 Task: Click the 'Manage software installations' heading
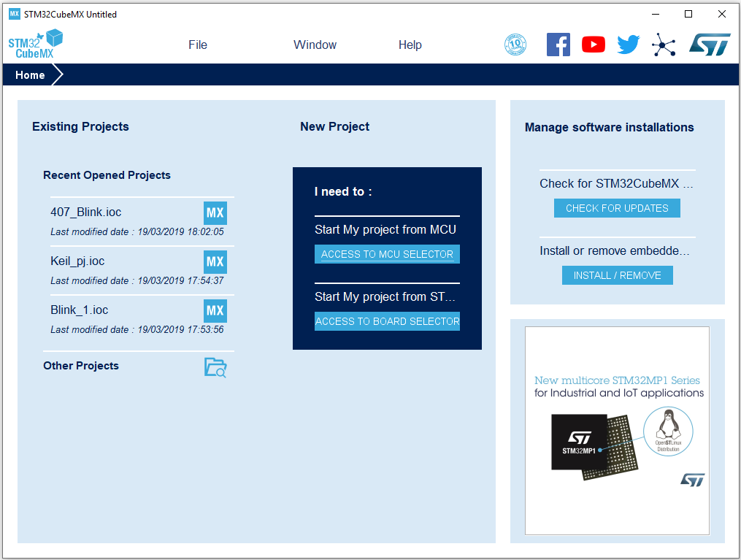pos(609,128)
